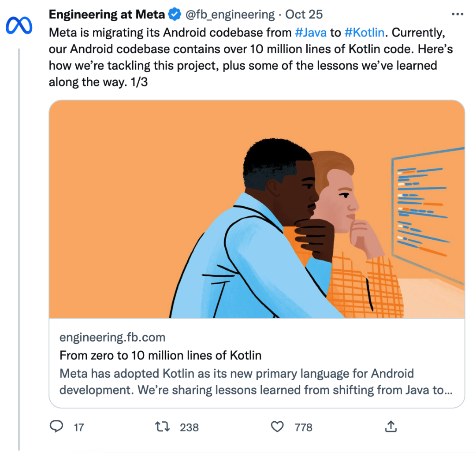Open the tweet options with the three-dot icon
This screenshot has width=476, height=453.
click(x=457, y=14)
